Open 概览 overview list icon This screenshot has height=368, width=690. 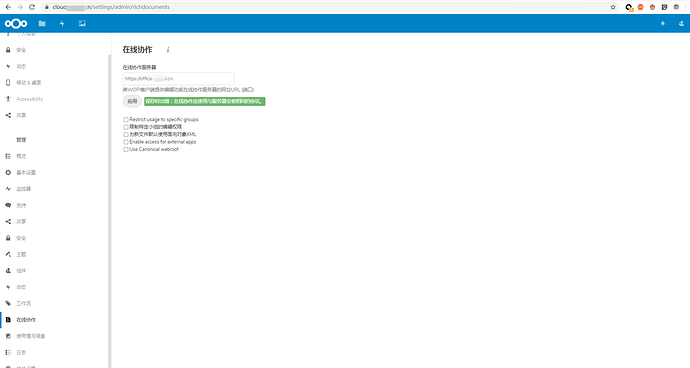point(8,156)
